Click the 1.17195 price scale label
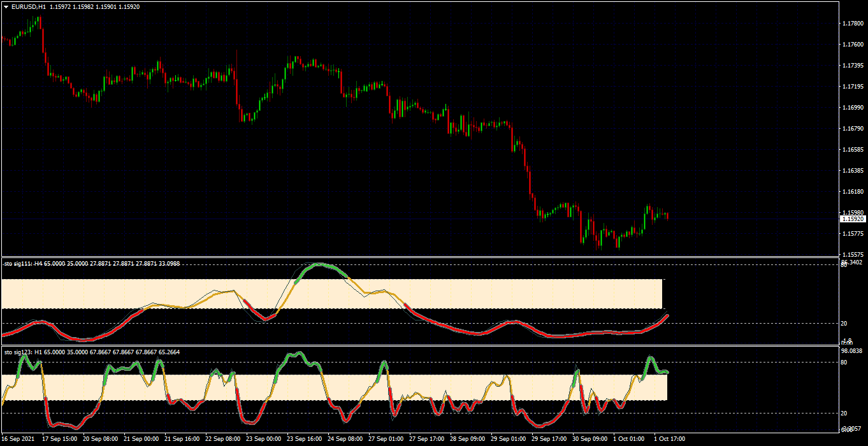This screenshot has height=446, width=868. coord(853,87)
